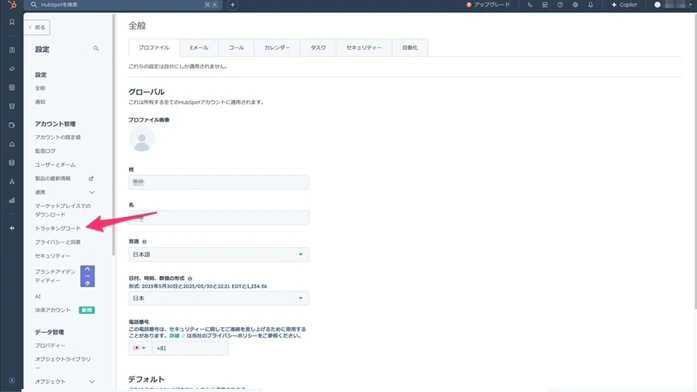The image size is (697, 392).
Task: Open the Bookmarks icon in left navigation
Action: [x=12, y=22]
